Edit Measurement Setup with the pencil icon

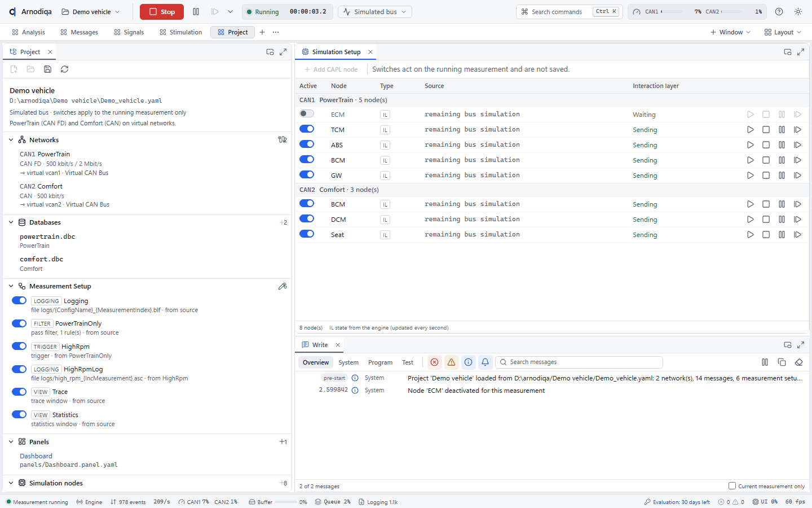tap(283, 286)
